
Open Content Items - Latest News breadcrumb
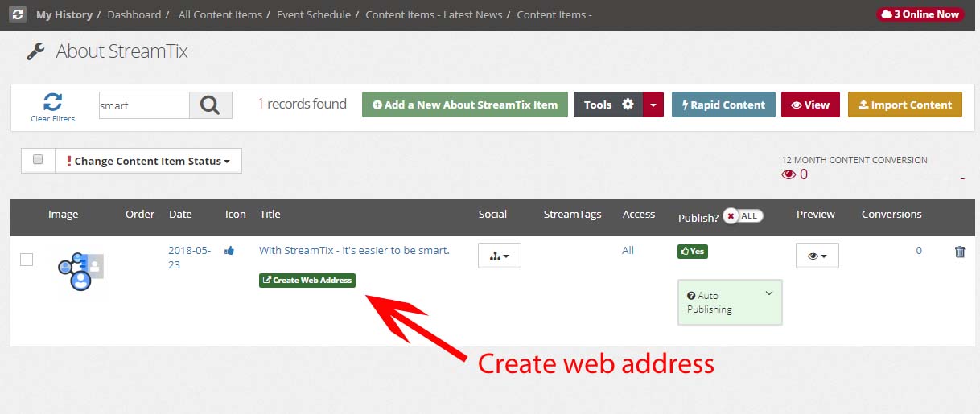[x=434, y=14]
